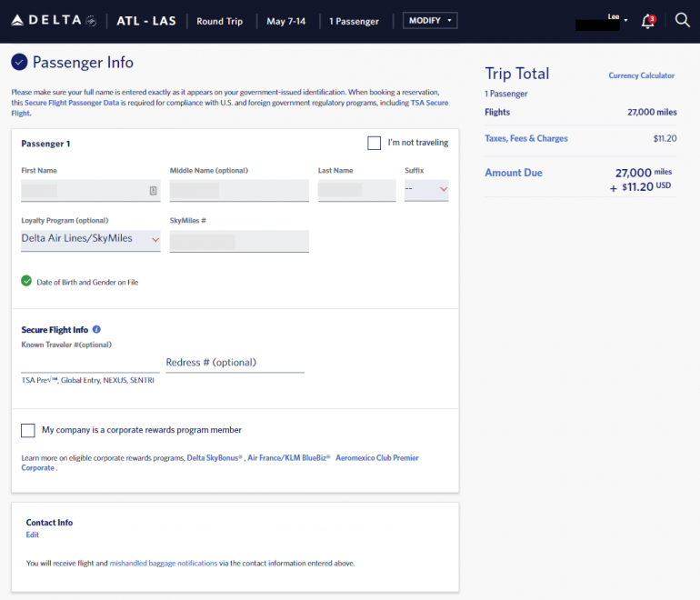Click the First Name autofill icon
The width and height of the screenshot is (700, 600).
pos(153,191)
